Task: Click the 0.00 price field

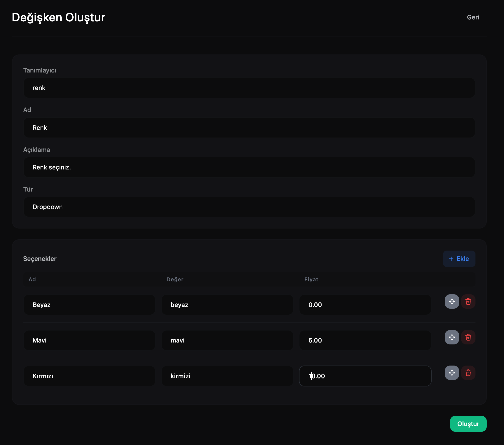Action: [x=365, y=305]
